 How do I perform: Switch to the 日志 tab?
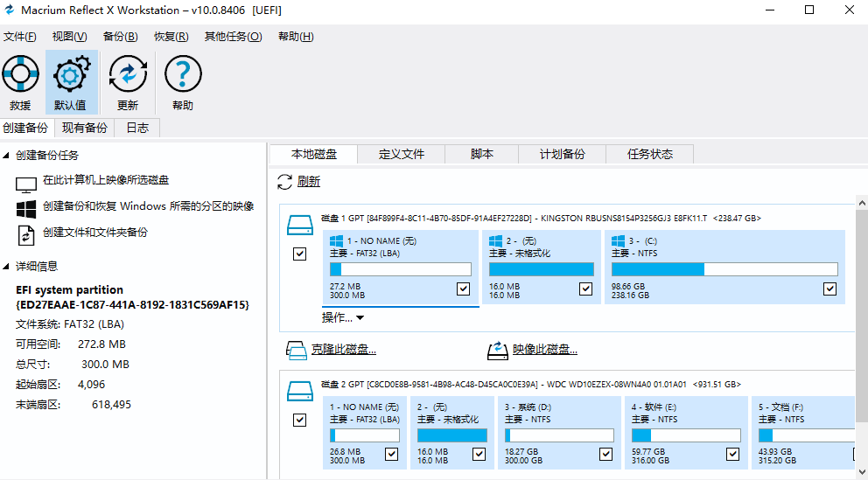137,128
